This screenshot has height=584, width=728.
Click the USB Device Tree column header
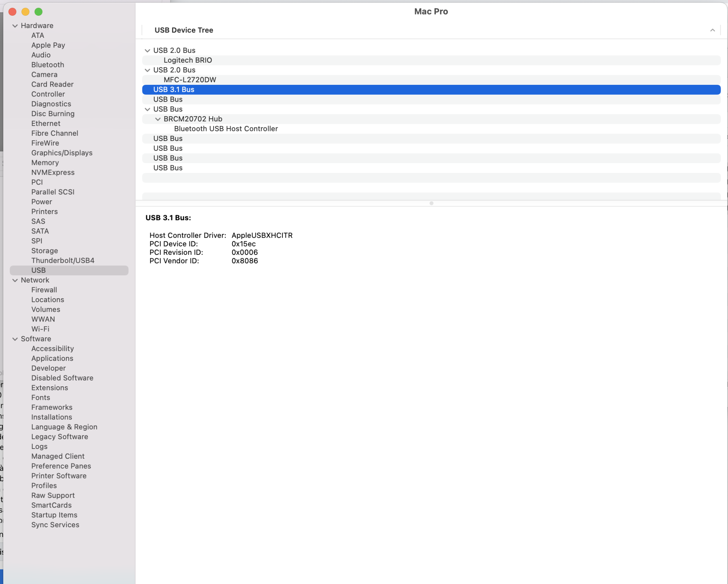click(184, 30)
